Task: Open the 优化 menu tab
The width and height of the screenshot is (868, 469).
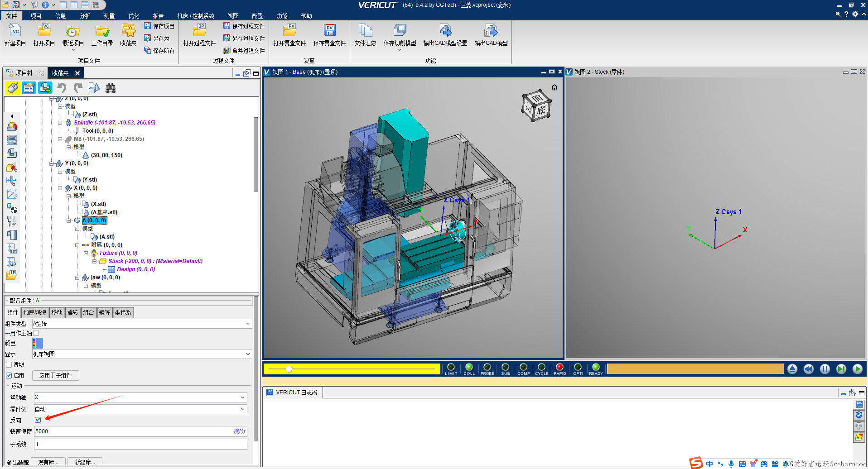Action: [x=134, y=16]
